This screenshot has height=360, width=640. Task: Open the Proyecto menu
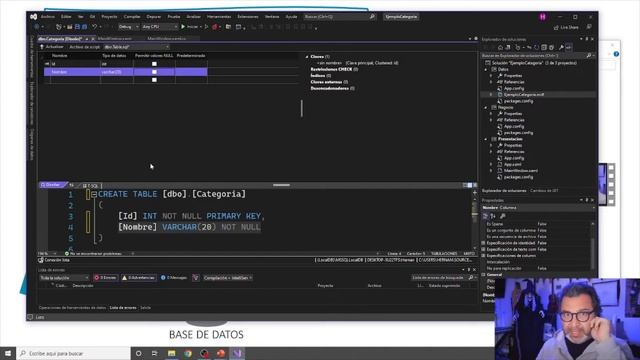(x=109, y=17)
